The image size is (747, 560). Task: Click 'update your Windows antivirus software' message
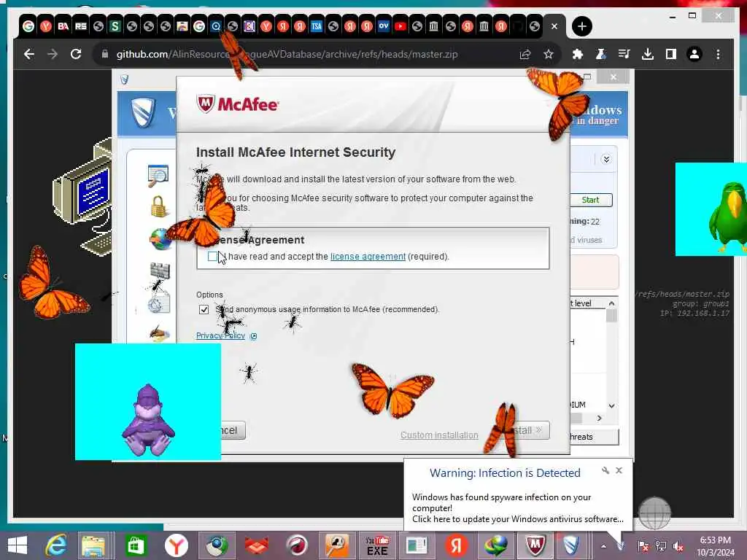pyautogui.click(x=517, y=519)
